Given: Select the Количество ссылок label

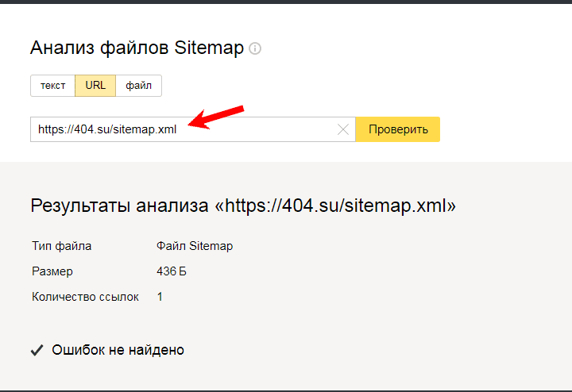Looking at the screenshot, I should pos(85,297).
